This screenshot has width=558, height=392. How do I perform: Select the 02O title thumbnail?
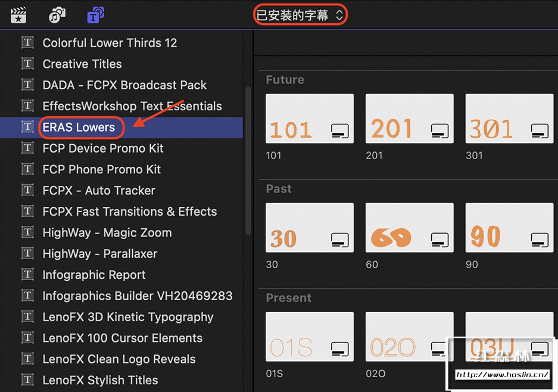coord(410,337)
